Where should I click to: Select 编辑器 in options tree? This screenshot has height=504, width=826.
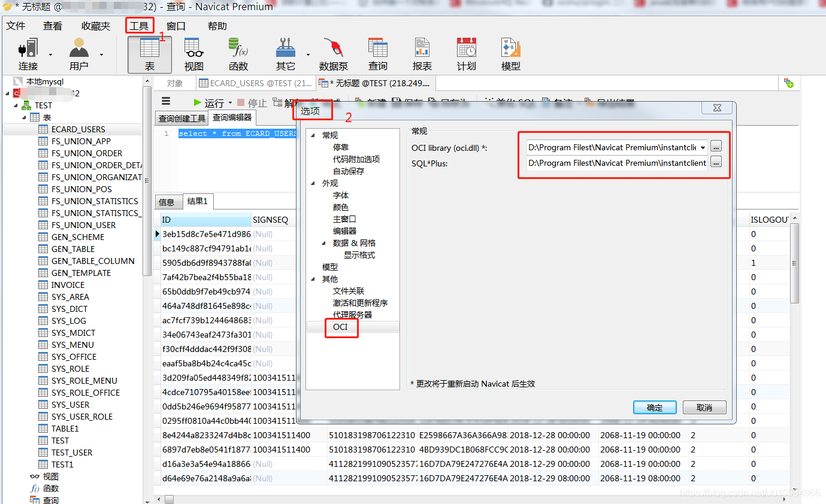[345, 231]
